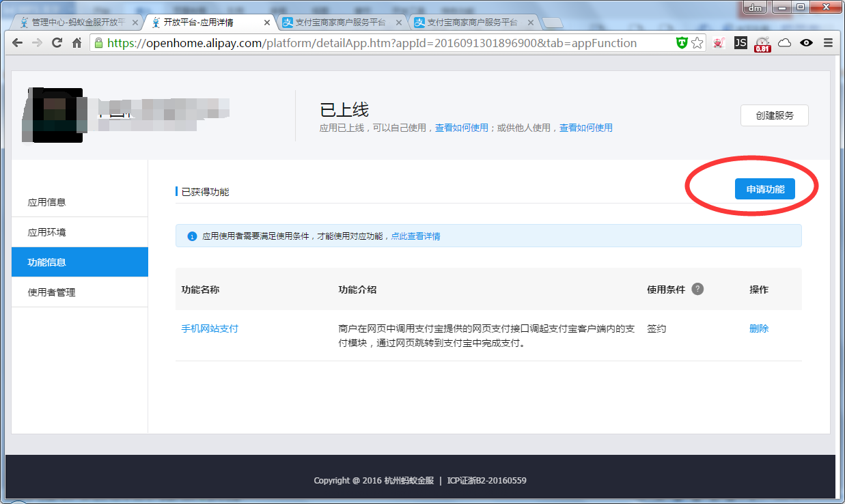Open a new browser tab
Viewport: 845px width, 504px height.
coord(553,23)
